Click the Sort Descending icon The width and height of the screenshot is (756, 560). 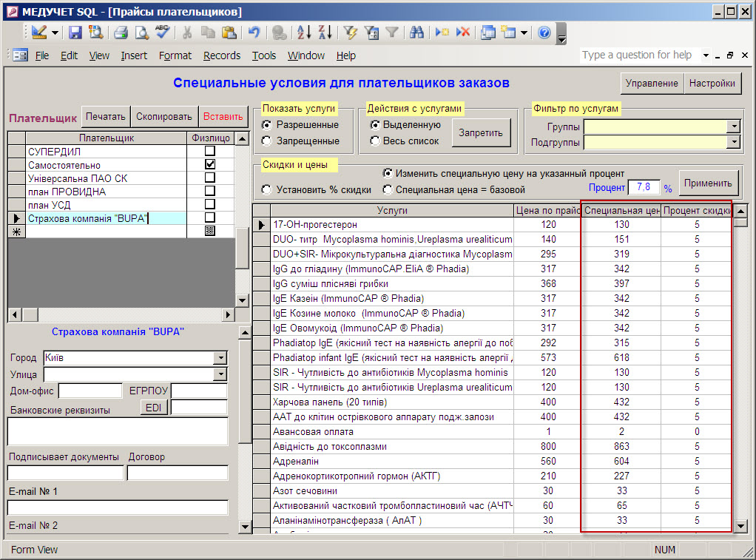tap(325, 33)
